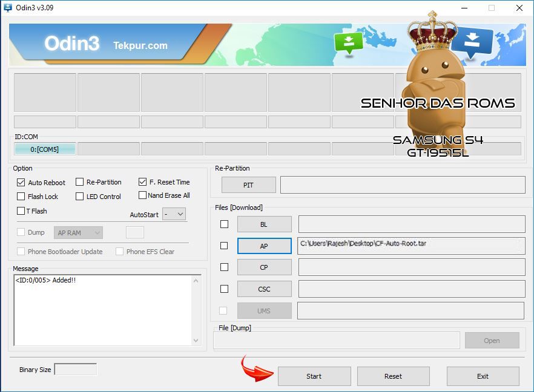Tick the checkbox next to AP file
Viewport: 534px width, 392px height.
click(224, 246)
